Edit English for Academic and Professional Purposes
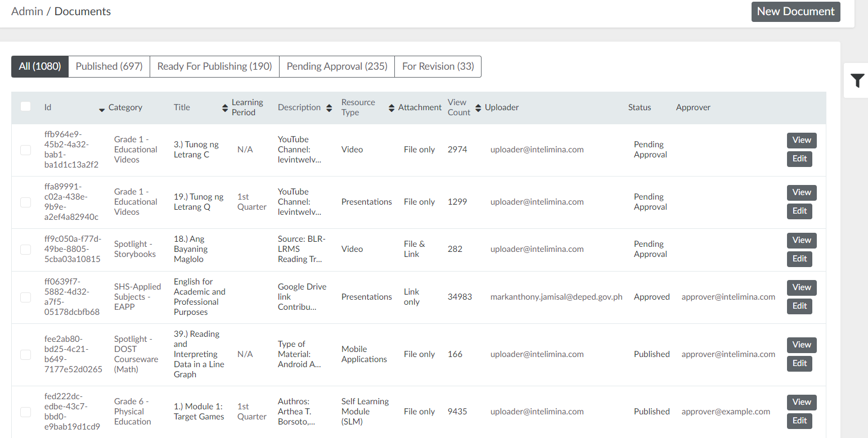This screenshot has height=438, width=868. point(799,306)
